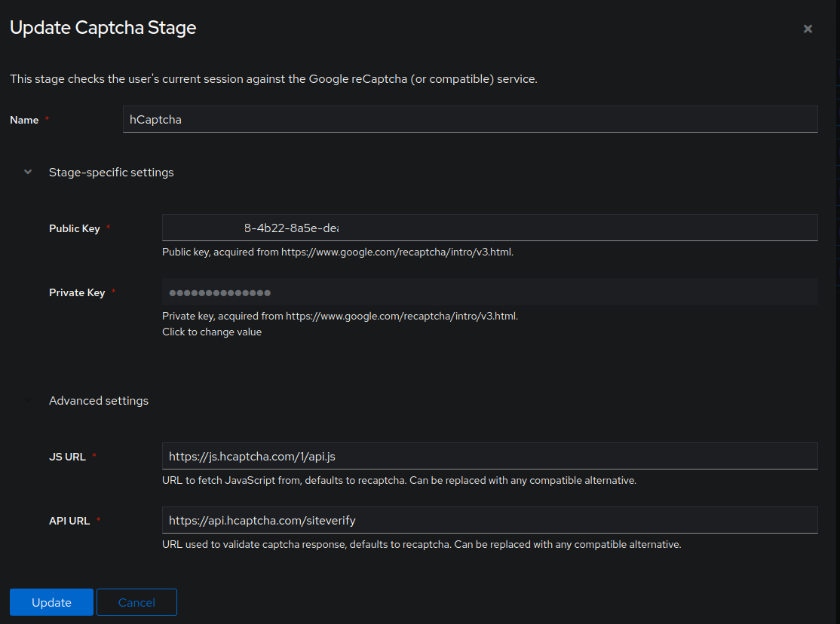
Task: Click the Advanced settings heading
Action: (x=99, y=400)
